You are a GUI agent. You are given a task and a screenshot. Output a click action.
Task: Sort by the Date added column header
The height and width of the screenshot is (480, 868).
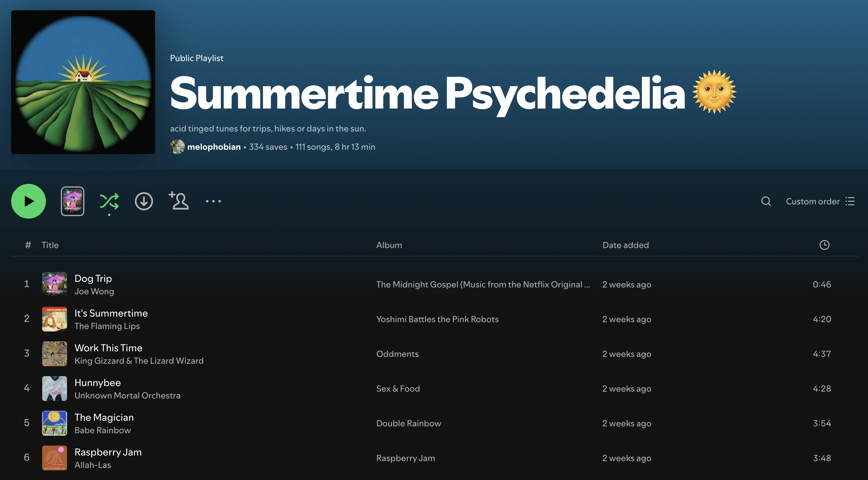[625, 245]
